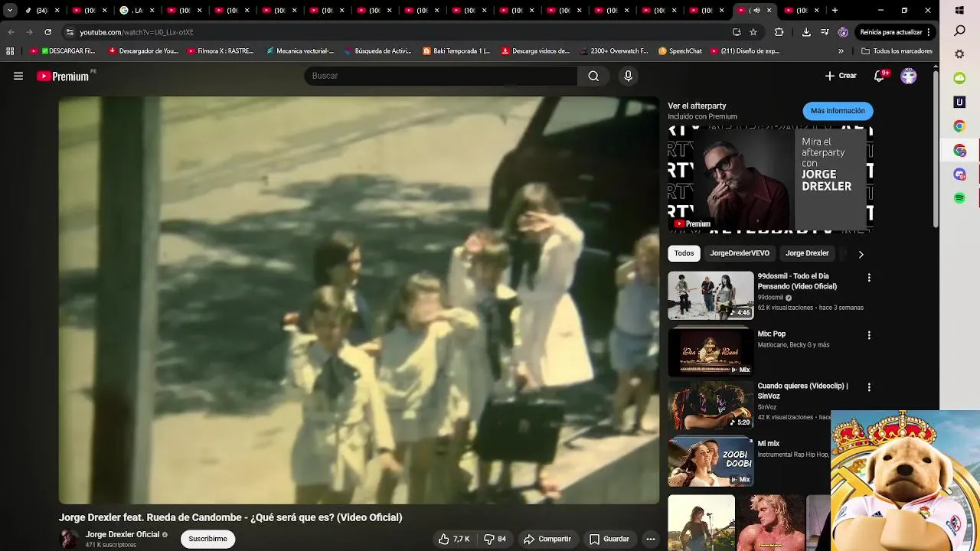
Task: Open the green cloud app on taskbar
Action: click(959, 78)
